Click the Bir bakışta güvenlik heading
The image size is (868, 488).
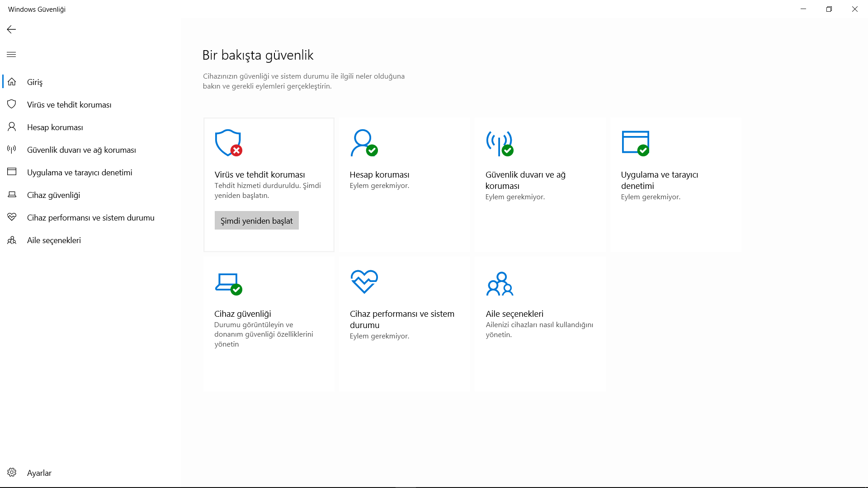[x=258, y=55]
